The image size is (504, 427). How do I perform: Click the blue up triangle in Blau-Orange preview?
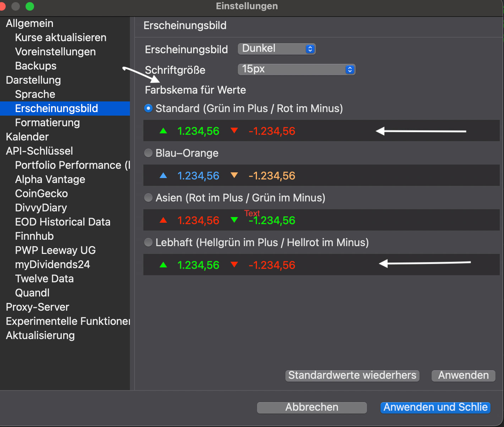click(x=163, y=176)
